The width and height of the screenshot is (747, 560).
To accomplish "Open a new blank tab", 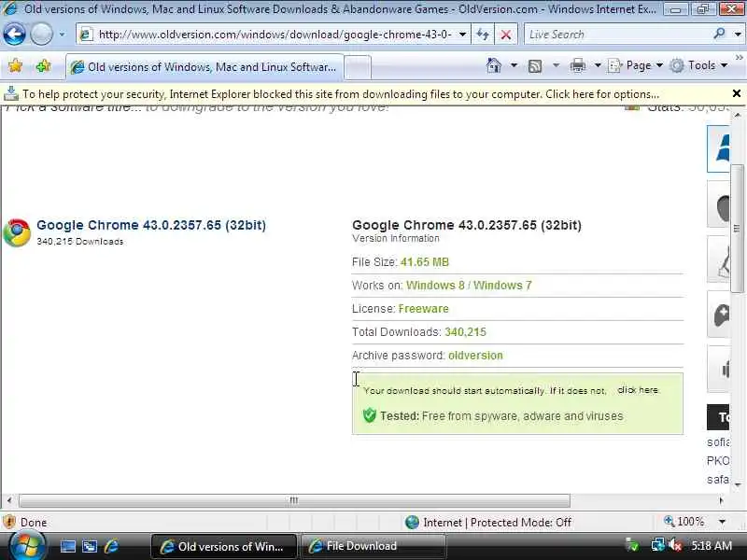I will click(358, 67).
